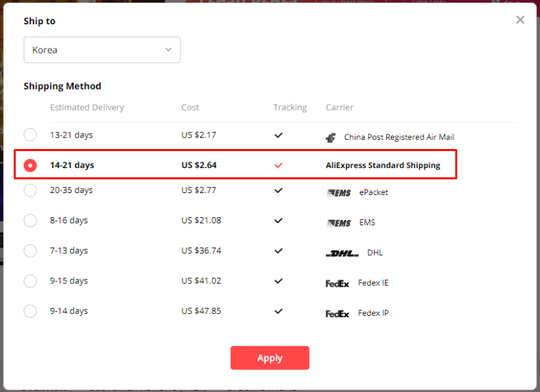Click the EMS logo in the US $21.08 row

339,223
